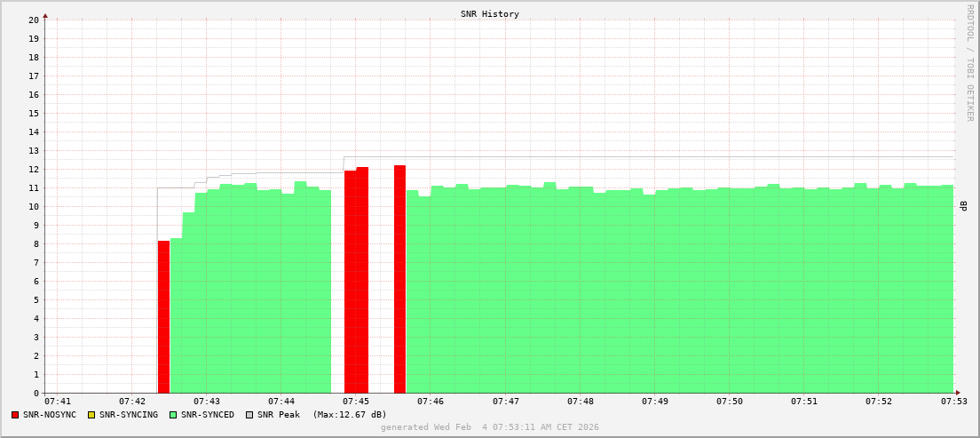Click the RRDTOOL / TOBI OETIKER watermark
980x438 pixels.
click(969, 62)
